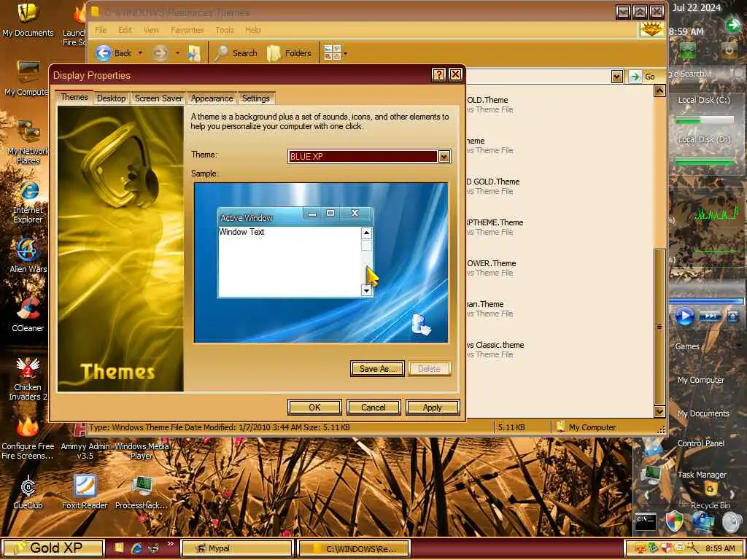747x560 pixels.
Task: Click the Go button in Explorer
Action: (x=643, y=76)
